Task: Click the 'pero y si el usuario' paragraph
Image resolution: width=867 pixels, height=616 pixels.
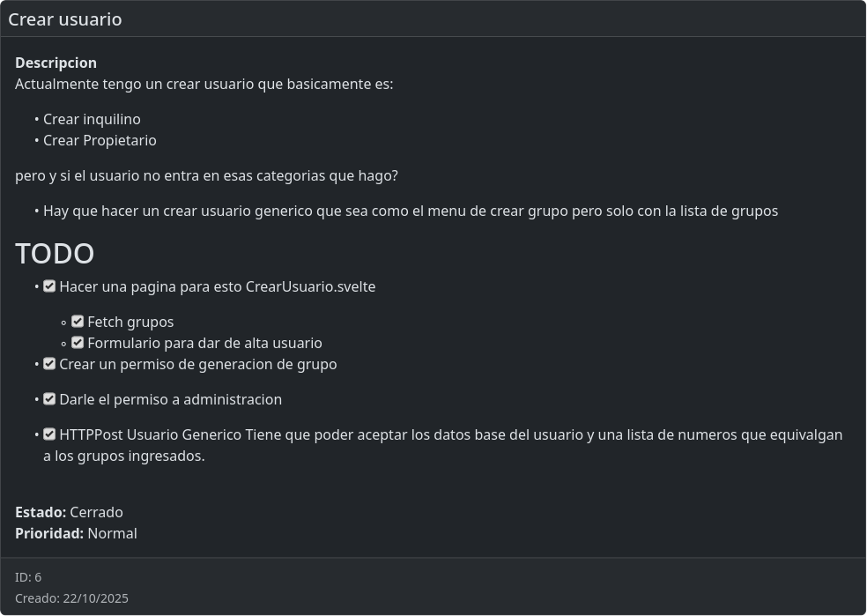Action: [x=206, y=175]
